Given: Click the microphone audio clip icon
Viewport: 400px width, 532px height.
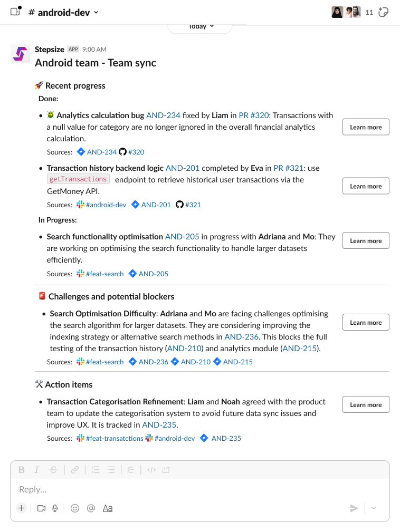Looking at the screenshot, I should tap(55, 508).
